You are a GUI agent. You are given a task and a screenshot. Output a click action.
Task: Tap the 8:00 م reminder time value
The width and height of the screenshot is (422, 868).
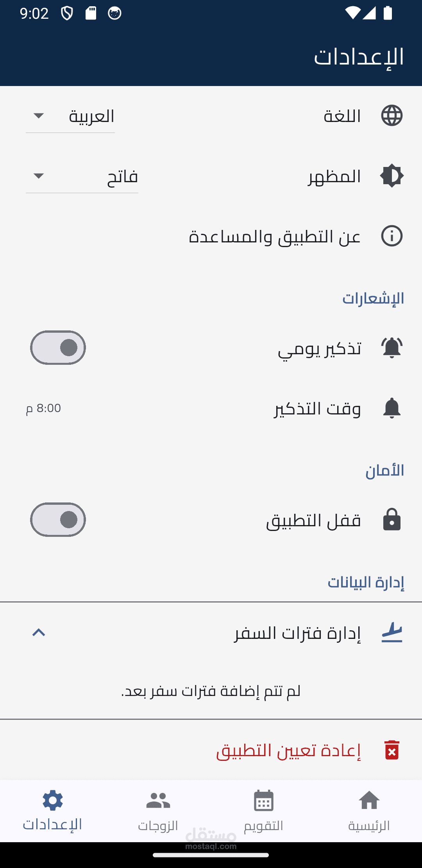click(x=43, y=408)
